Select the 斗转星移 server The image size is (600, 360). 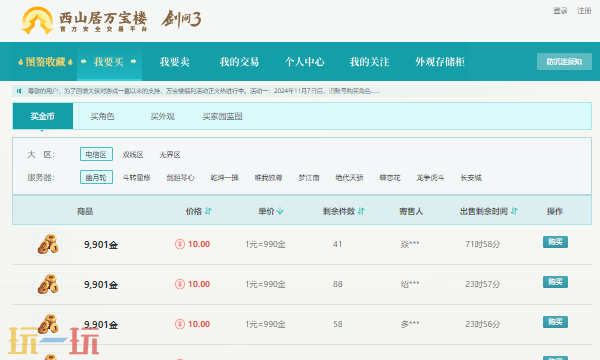tap(136, 178)
